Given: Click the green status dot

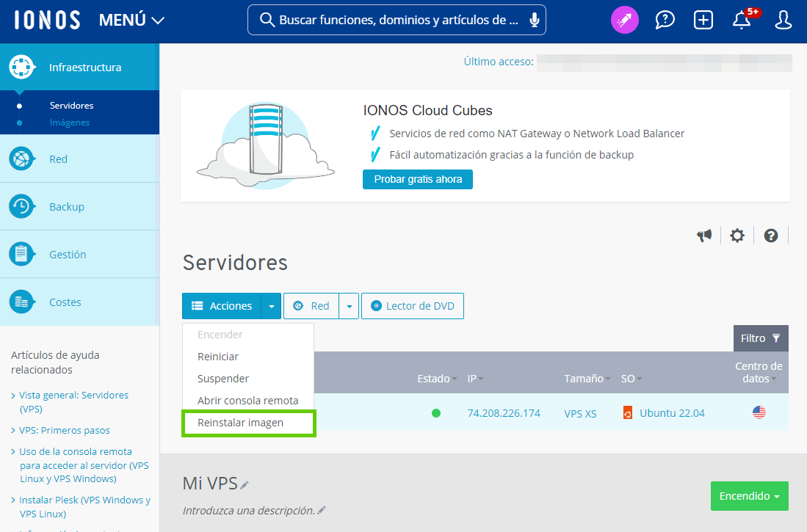Looking at the screenshot, I should (436, 412).
